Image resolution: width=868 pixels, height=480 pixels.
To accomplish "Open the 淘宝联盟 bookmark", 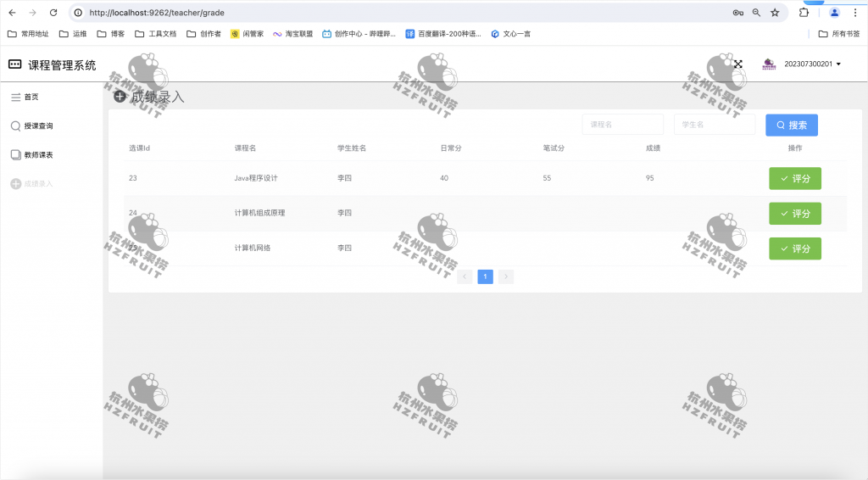I will (292, 34).
